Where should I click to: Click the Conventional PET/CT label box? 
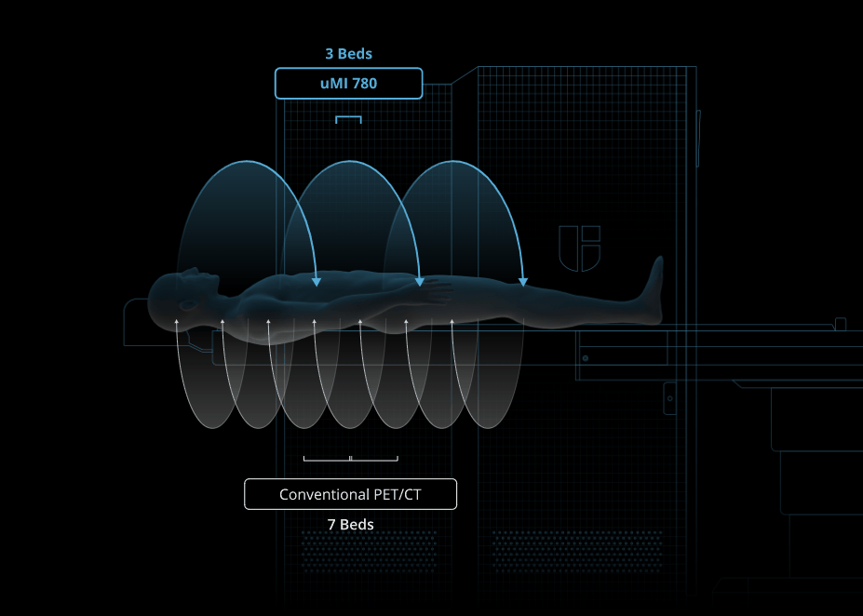350,494
